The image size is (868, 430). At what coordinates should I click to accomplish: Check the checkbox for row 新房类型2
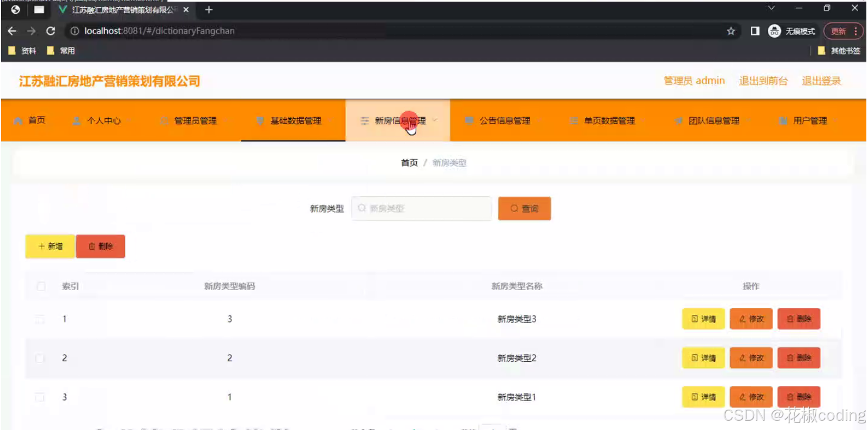coord(40,358)
